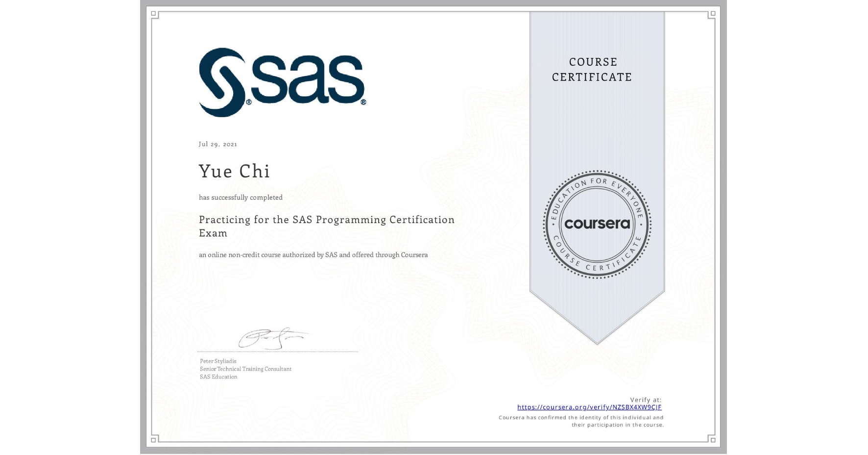Click 'Verify at:' label
The height and width of the screenshot is (455, 868).
tap(646, 400)
